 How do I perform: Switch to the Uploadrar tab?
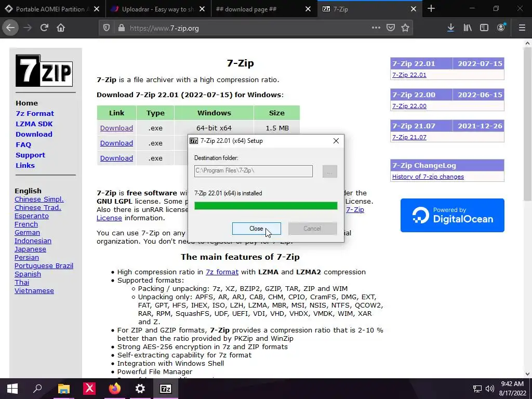click(158, 9)
